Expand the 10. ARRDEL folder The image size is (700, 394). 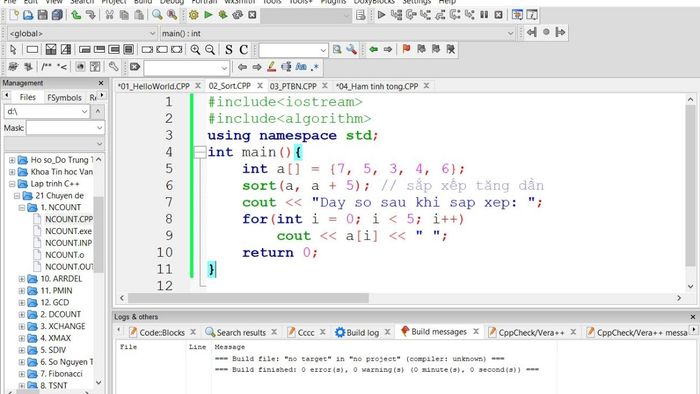point(22,279)
